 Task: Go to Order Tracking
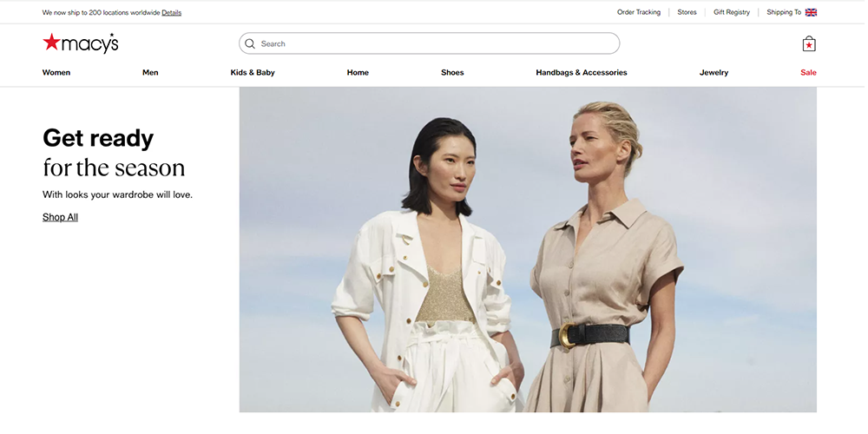[x=638, y=12]
